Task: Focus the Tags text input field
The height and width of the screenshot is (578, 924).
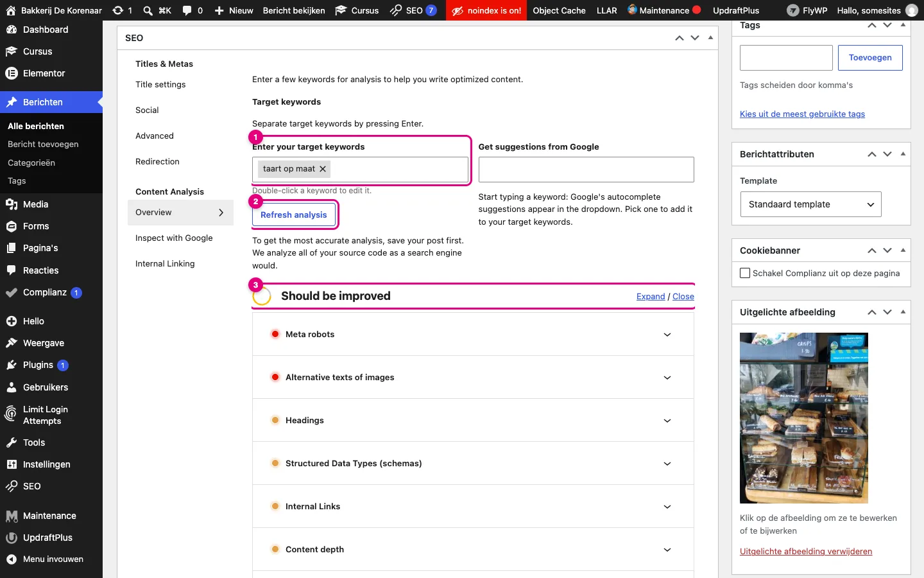Action: tap(786, 58)
